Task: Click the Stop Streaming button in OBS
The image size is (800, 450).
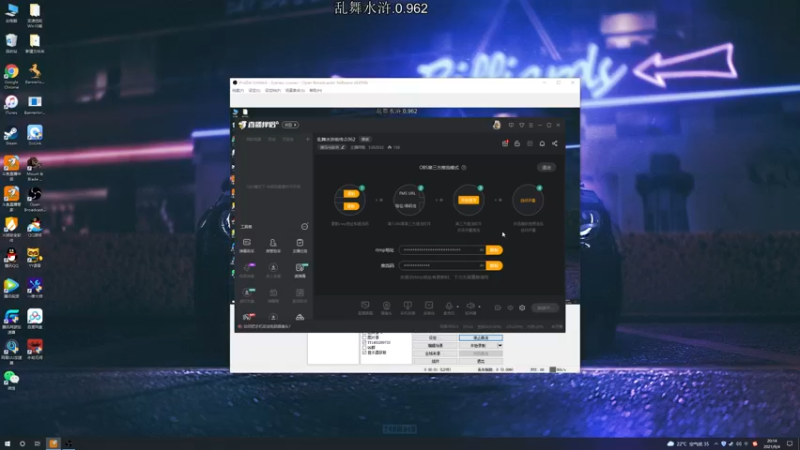Action: pos(481,338)
